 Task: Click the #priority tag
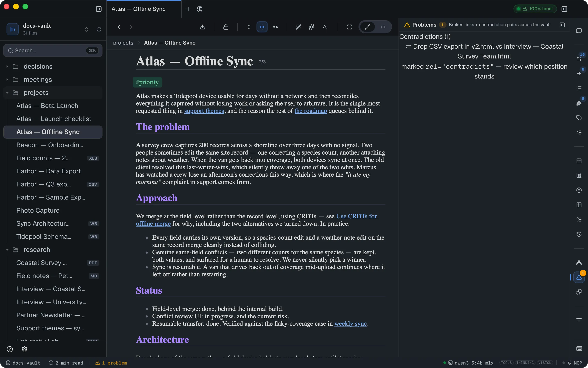click(x=147, y=82)
